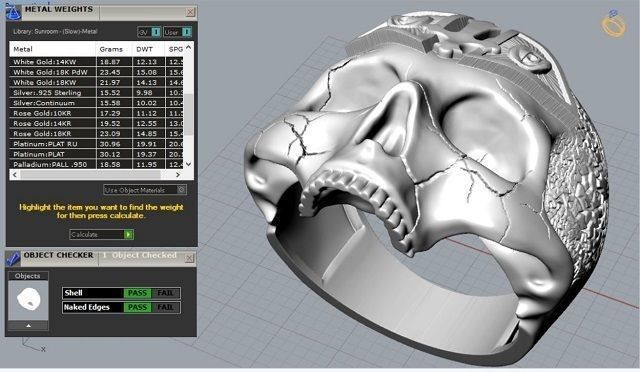The height and width of the screenshot is (372, 640).
Task: Click the Library: Sunroom metal label
Action: click(x=55, y=31)
